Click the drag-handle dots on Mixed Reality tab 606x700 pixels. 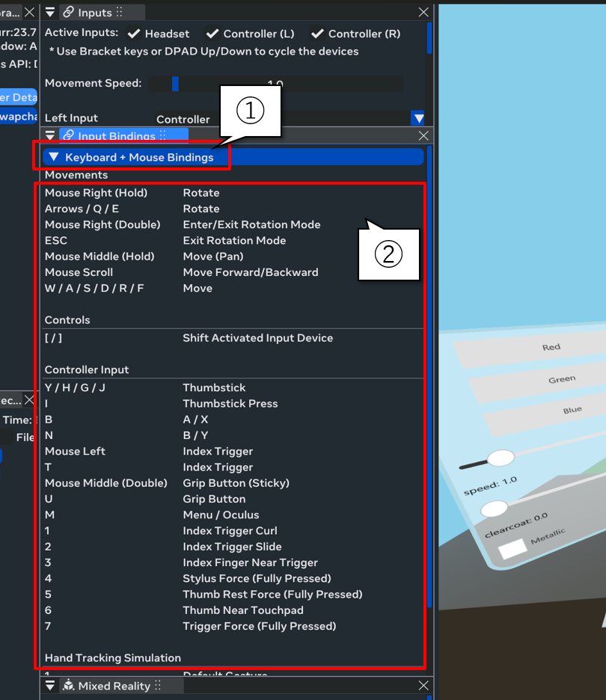pyautogui.click(x=158, y=686)
